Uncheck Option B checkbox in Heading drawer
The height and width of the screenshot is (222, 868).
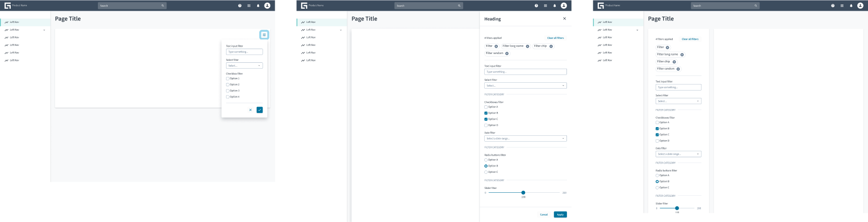(486, 113)
